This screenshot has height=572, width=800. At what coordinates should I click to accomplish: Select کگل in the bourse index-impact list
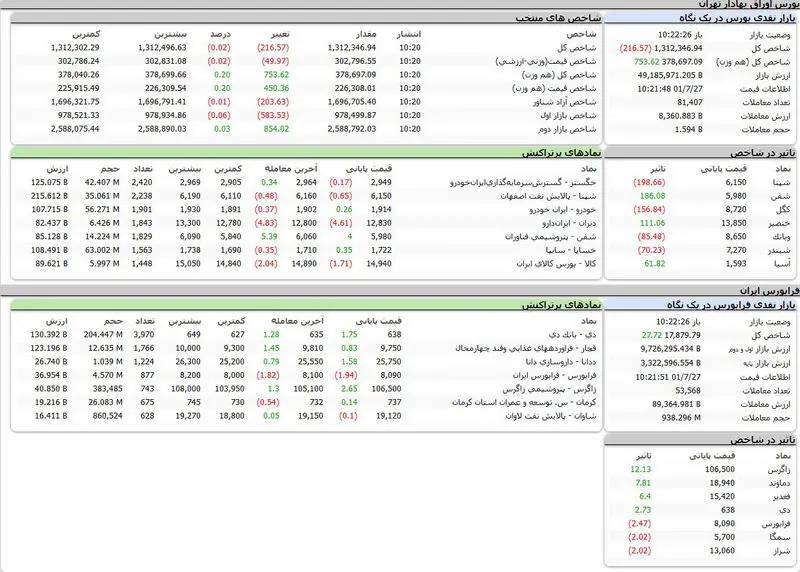click(783, 209)
